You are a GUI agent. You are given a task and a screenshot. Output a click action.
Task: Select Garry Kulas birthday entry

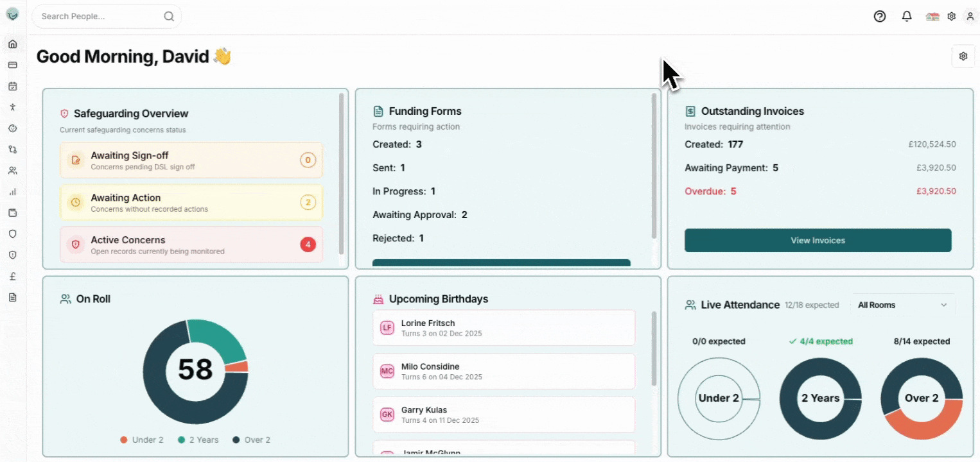coord(504,415)
